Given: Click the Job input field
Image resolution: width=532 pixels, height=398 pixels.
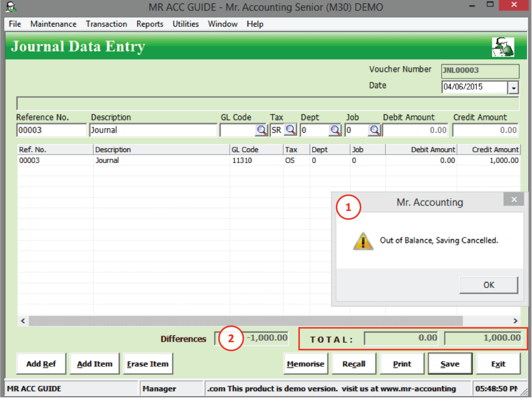Looking at the screenshot, I should 357,130.
